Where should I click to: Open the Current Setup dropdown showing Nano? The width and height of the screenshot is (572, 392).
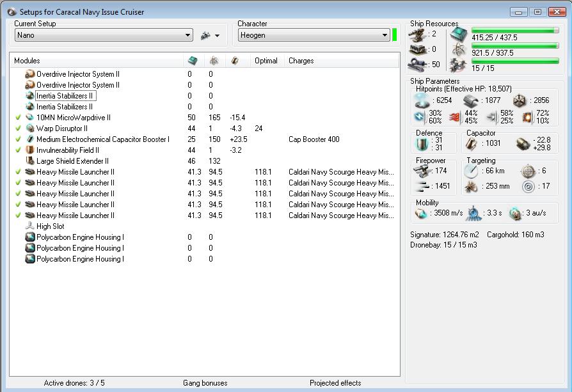pyautogui.click(x=104, y=35)
